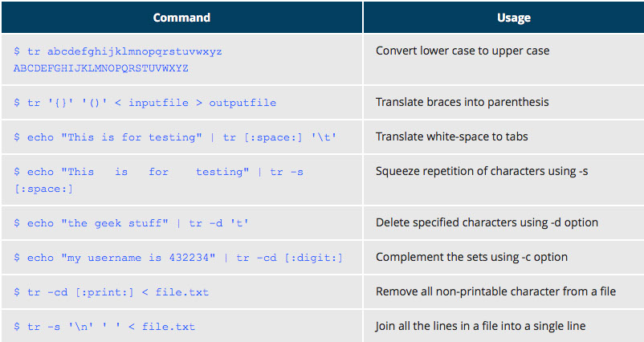Click the tr -s '\n' ' ' command
Image resolution: width=644 pixels, height=342 pixels.
tap(104, 327)
